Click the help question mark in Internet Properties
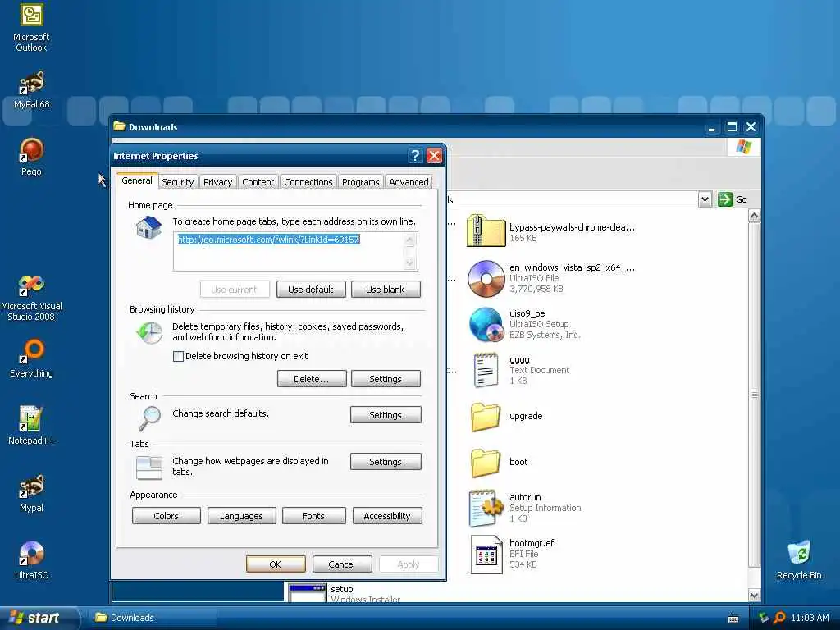Screen dimensions: 840x630 (414, 156)
